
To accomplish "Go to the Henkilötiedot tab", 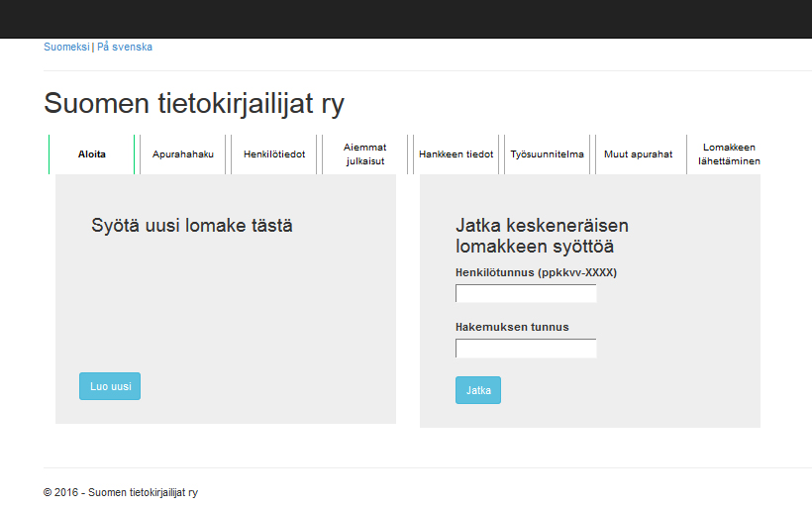I will click(x=274, y=154).
